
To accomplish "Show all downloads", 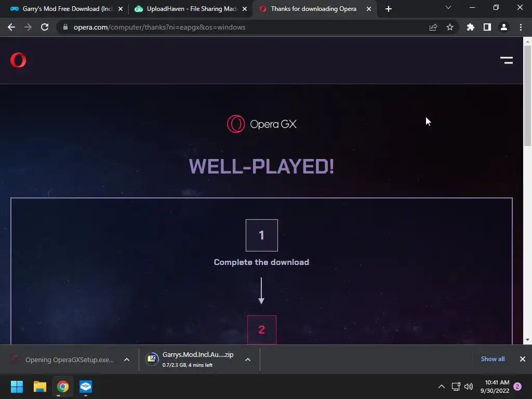I will (493, 359).
